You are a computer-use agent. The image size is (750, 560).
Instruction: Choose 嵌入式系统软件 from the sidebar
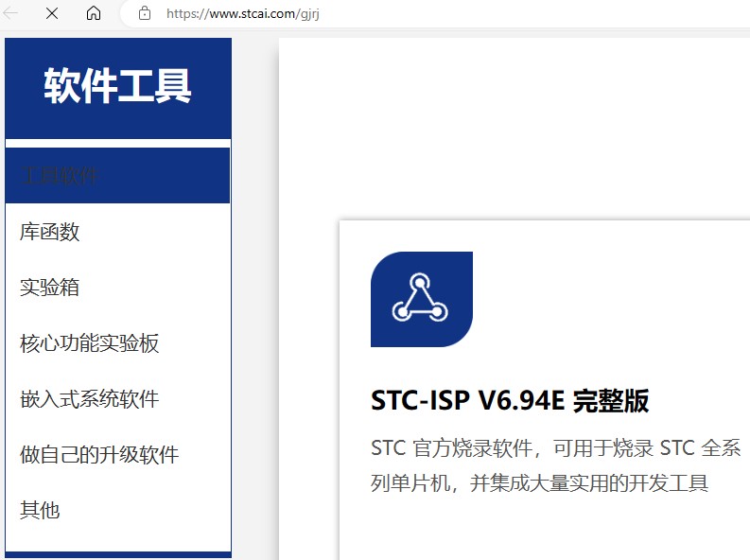point(89,399)
